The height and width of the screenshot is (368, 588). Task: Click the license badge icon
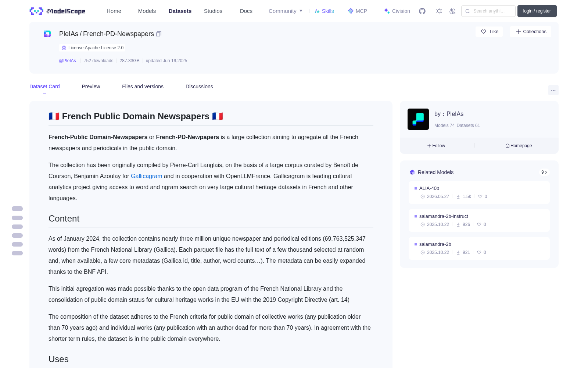tap(64, 48)
